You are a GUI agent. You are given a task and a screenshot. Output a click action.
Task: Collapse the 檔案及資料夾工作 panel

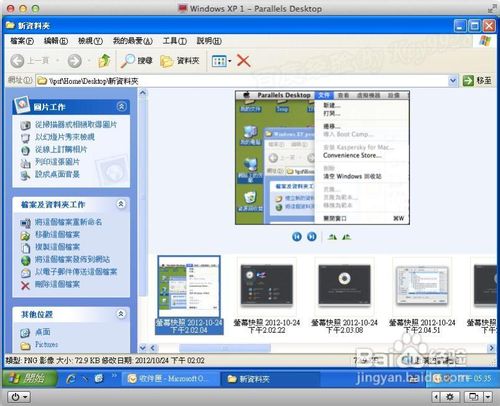[x=121, y=204]
